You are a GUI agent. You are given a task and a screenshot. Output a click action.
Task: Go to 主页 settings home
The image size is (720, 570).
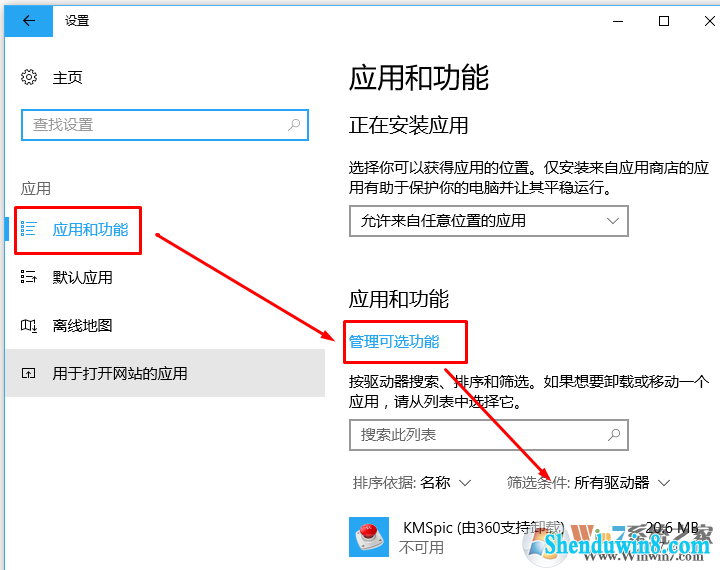point(68,78)
